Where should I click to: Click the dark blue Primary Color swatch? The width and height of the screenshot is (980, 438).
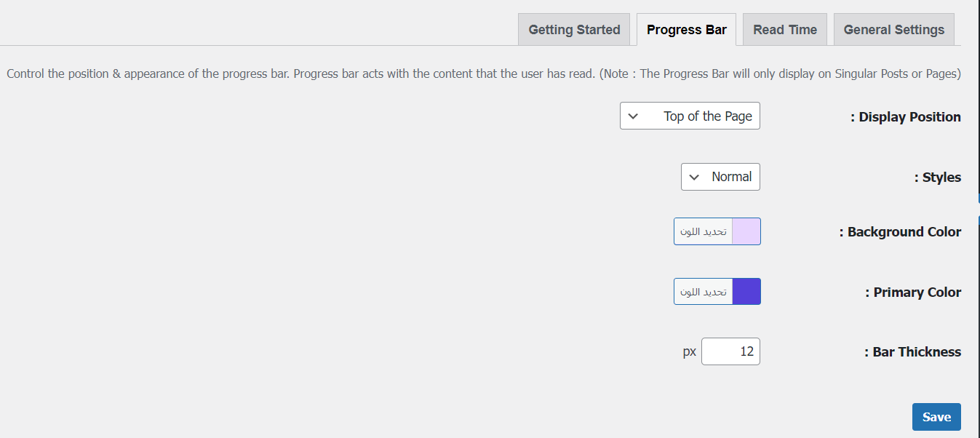tap(746, 292)
